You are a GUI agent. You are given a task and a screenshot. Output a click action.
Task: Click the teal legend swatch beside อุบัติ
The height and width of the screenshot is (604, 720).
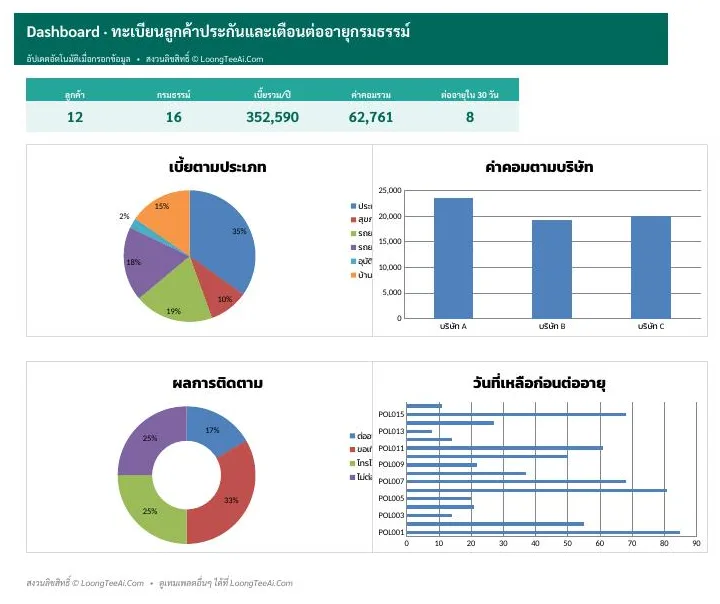354,261
